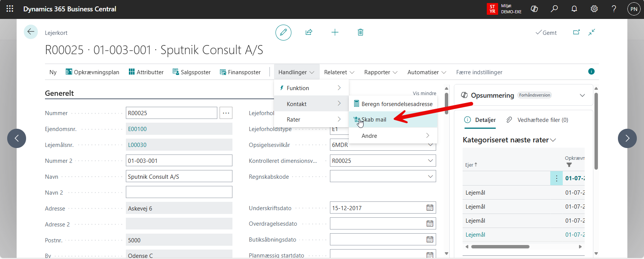Open help question mark
This screenshot has height=259, width=644.
tap(614, 9)
